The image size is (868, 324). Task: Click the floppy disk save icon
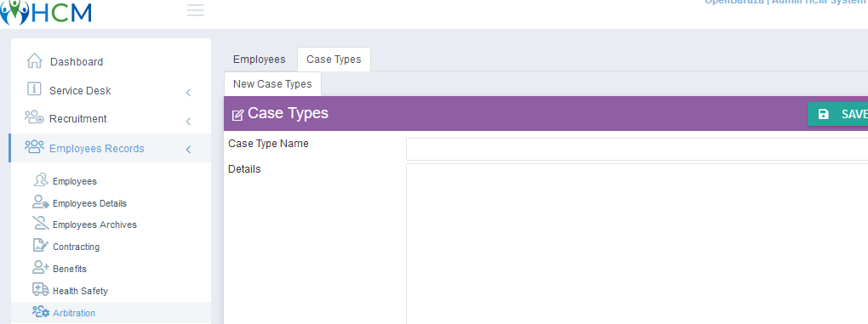tap(823, 114)
